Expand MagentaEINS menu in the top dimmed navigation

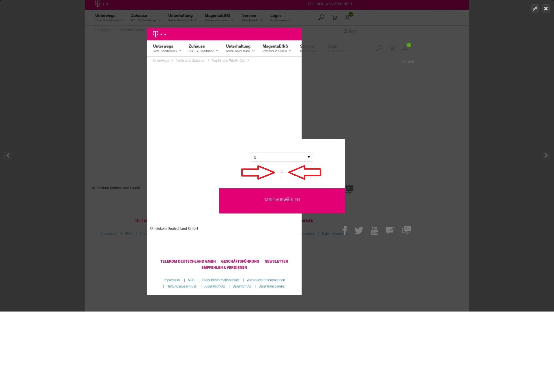click(219, 18)
